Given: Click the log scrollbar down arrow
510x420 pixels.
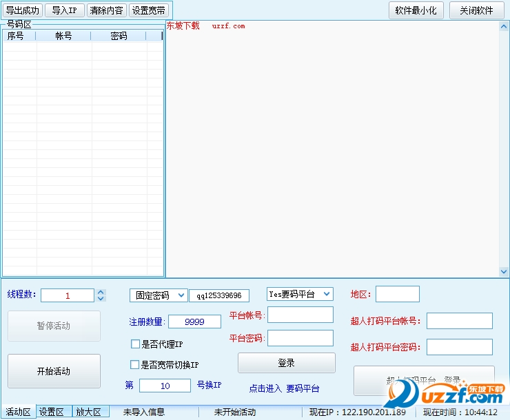Looking at the screenshot, I should click(x=504, y=271).
